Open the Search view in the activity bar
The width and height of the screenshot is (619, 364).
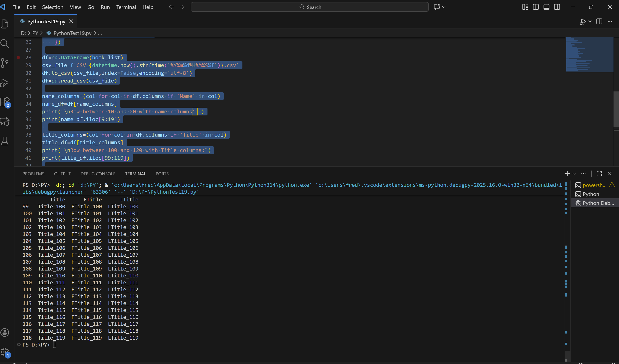5,43
